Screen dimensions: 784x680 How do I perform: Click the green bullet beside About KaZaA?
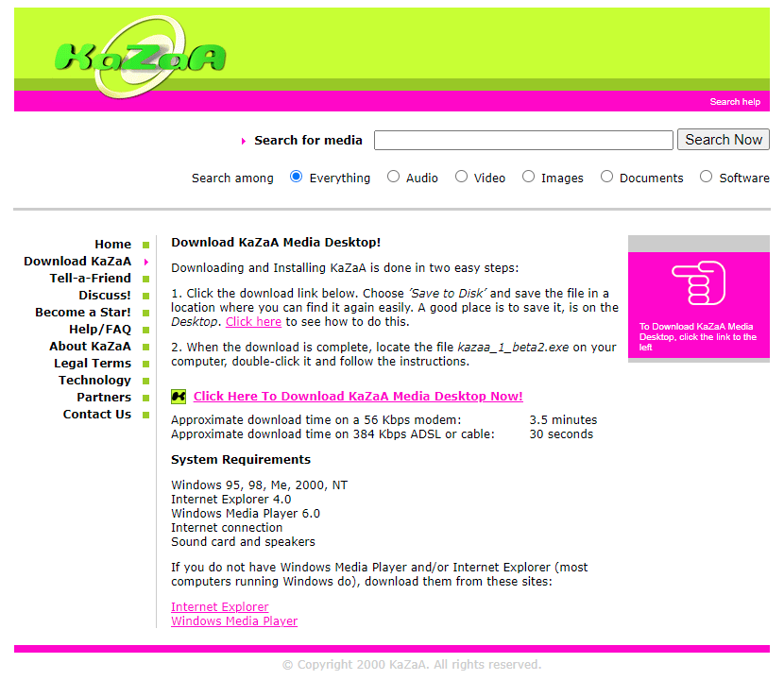(x=146, y=347)
